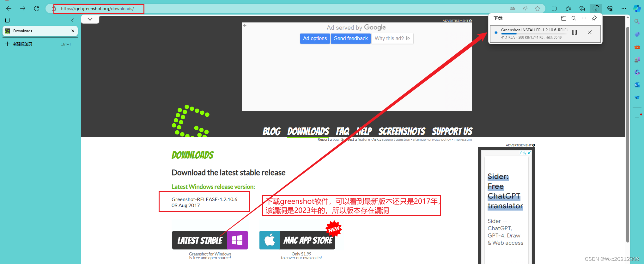This screenshot has height=264, width=644.
Task: Open the DOWNLOADS menu item
Action: coord(308,131)
